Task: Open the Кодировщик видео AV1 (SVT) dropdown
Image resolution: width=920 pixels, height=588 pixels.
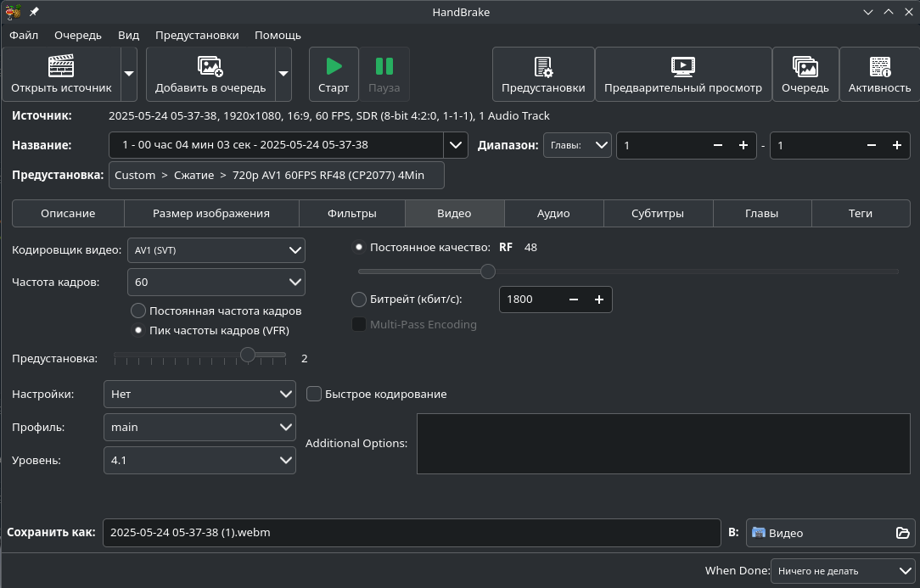Action: pos(216,250)
